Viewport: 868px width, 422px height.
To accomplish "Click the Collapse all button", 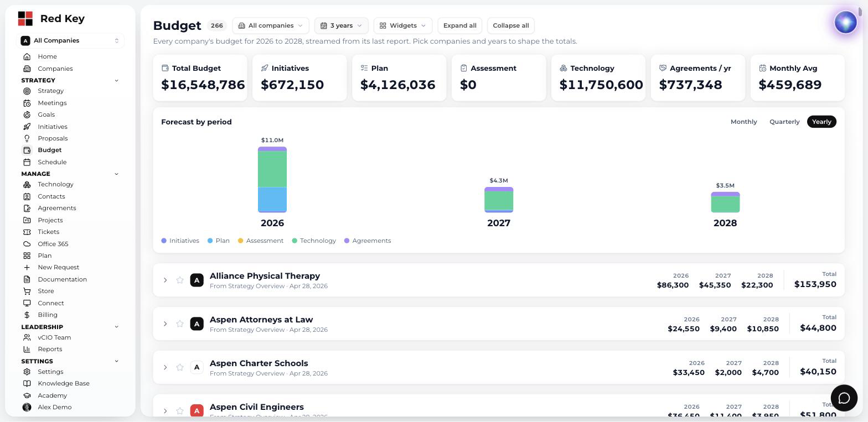I will (x=510, y=25).
